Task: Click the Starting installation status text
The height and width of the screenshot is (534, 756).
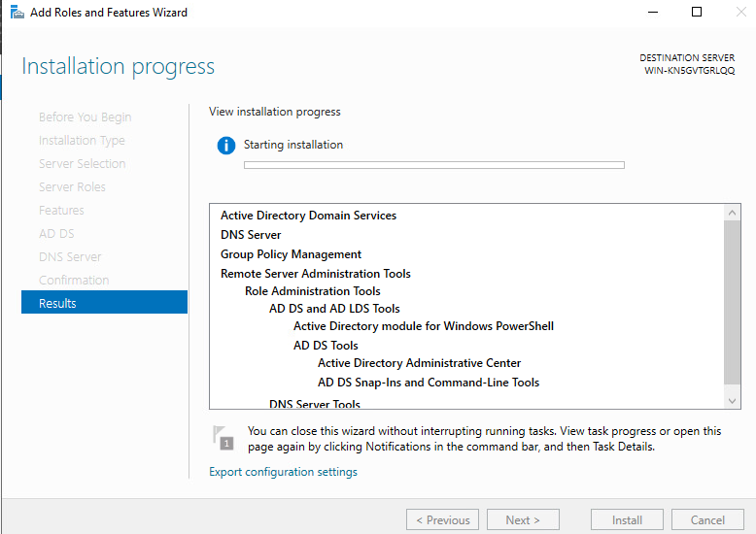Action: pos(293,145)
